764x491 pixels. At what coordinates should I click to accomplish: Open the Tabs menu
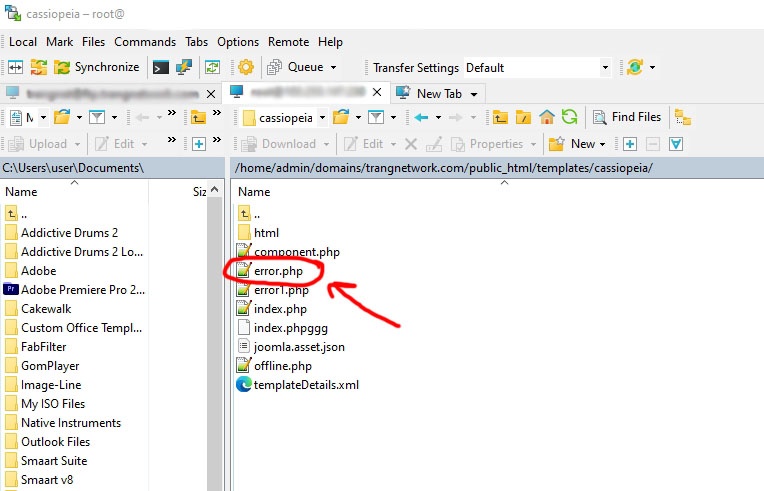click(x=196, y=42)
